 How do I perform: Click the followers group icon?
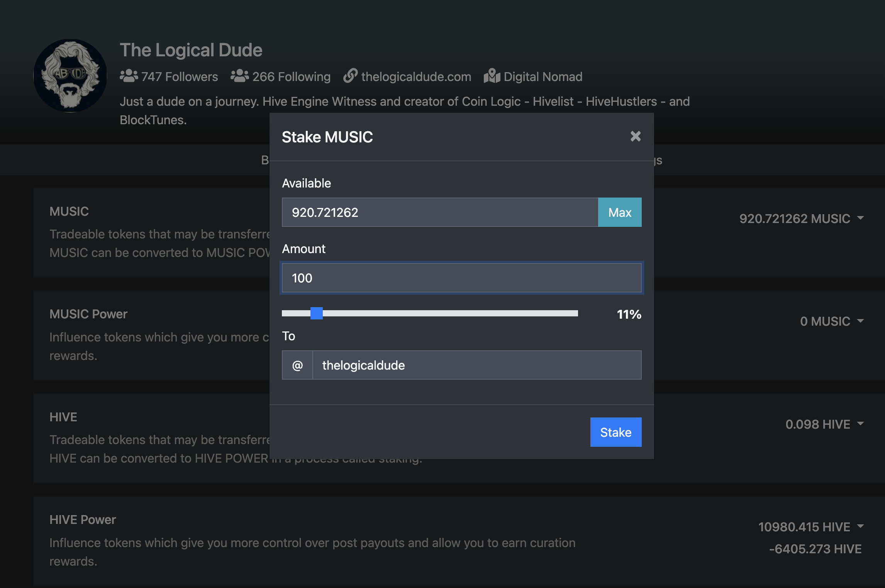pyautogui.click(x=129, y=76)
